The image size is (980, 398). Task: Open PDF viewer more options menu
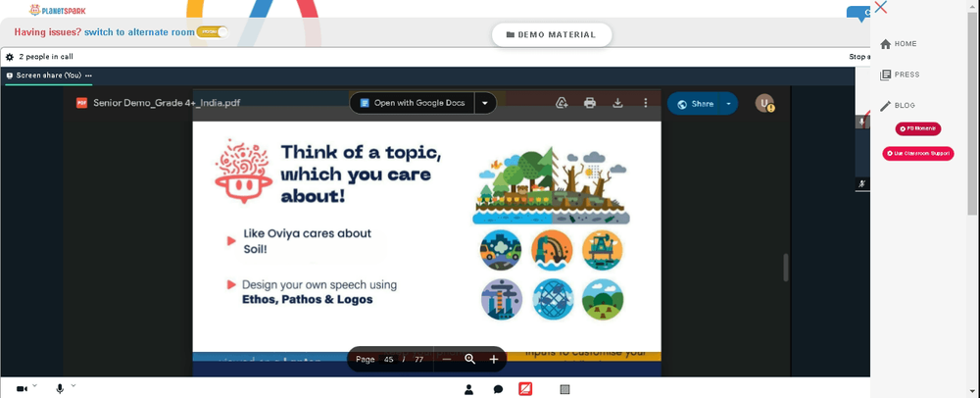646,104
